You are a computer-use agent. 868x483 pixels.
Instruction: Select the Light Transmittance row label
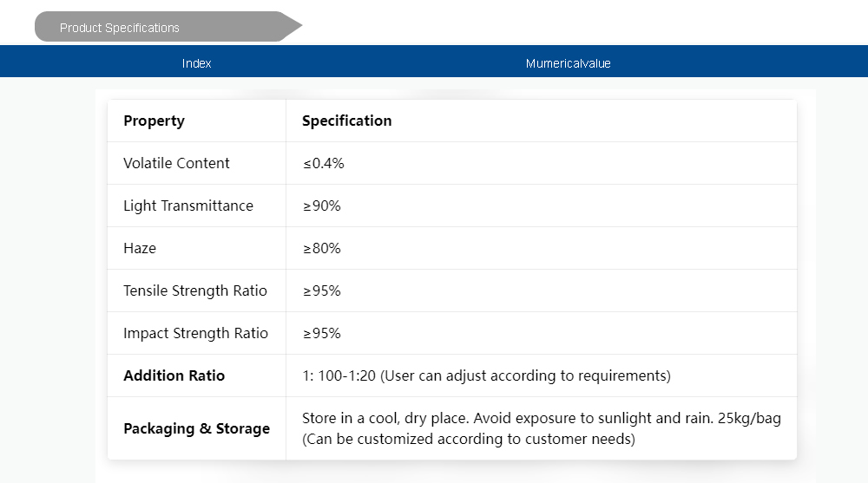(188, 206)
